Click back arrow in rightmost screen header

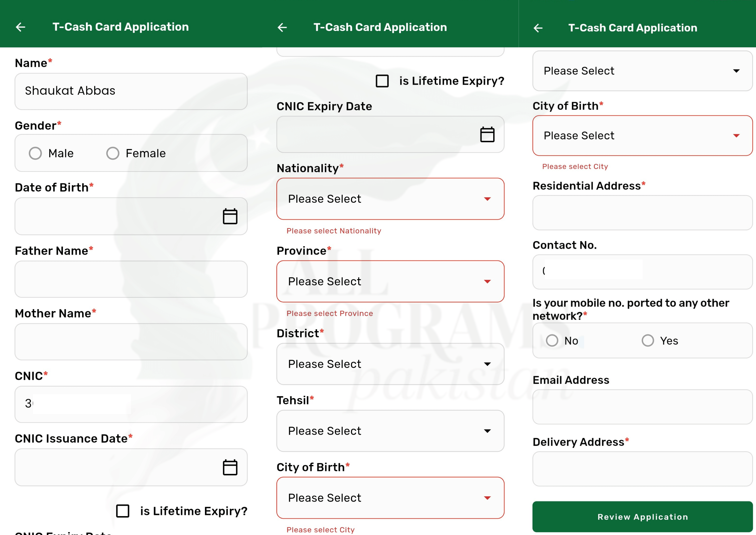coord(538,28)
